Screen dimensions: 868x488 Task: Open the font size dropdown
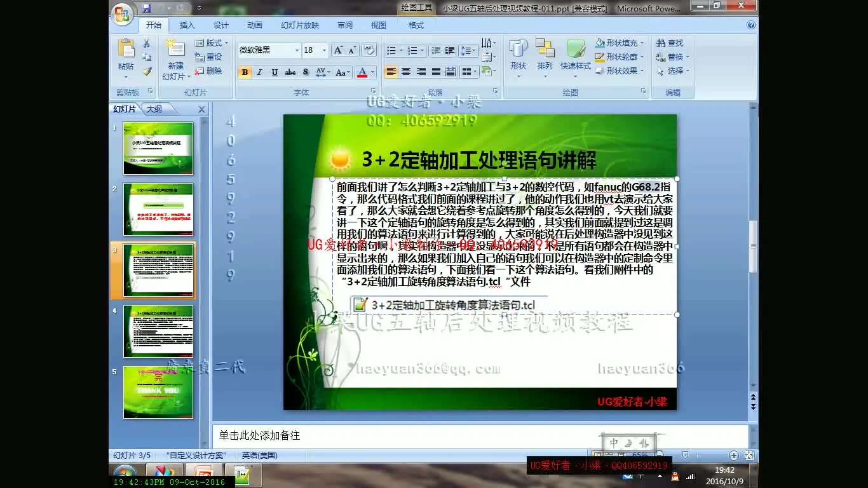(x=324, y=50)
